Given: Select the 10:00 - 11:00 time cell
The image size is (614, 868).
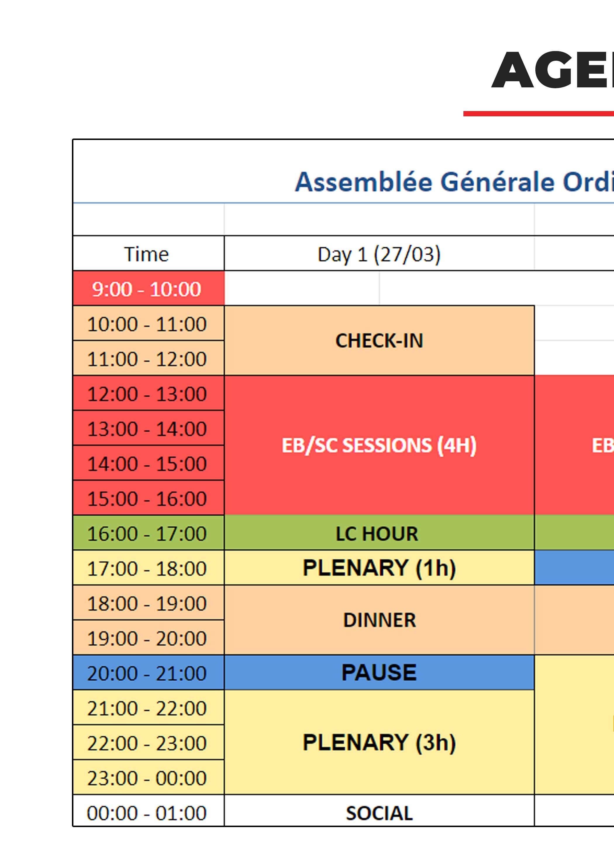Looking at the screenshot, I should [x=147, y=324].
